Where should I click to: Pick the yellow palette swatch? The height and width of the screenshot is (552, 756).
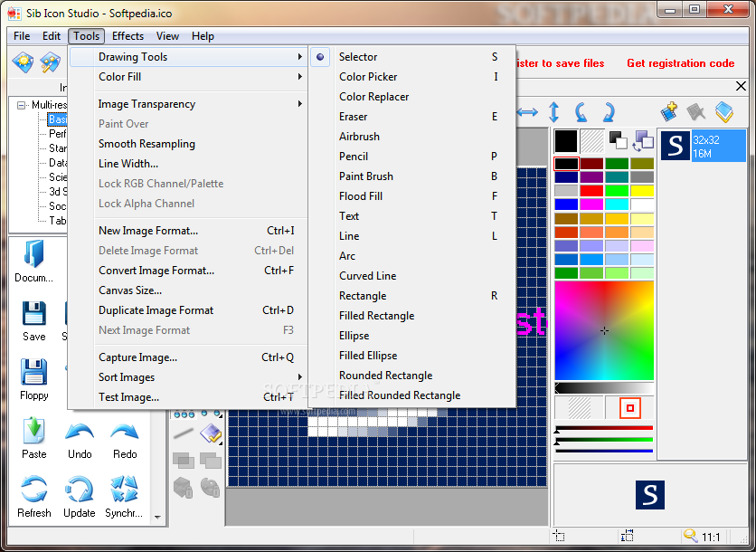click(x=642, y=191)
